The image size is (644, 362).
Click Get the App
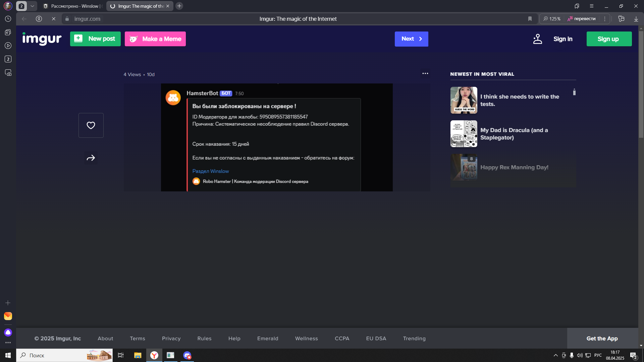pos(602,339)
